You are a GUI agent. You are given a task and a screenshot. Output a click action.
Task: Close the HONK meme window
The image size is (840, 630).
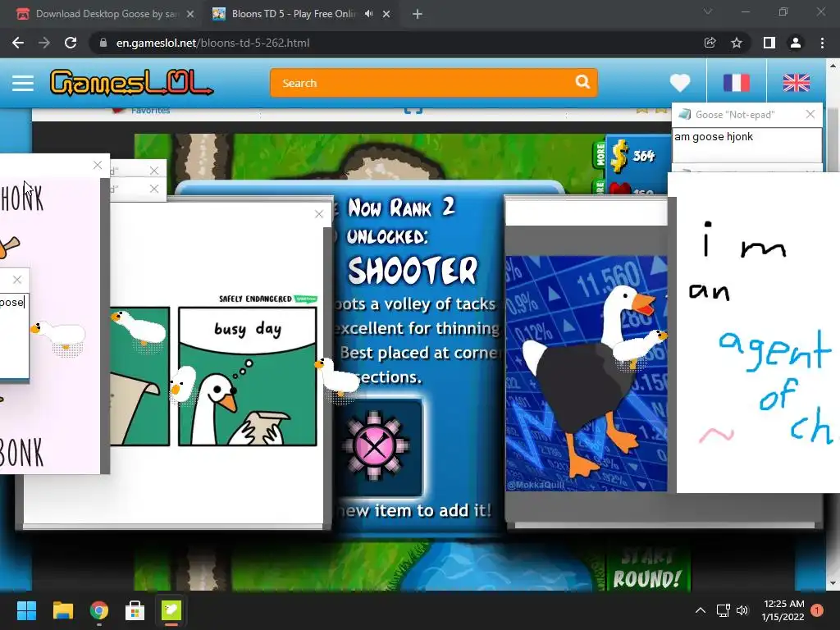(x=98, y=165)
